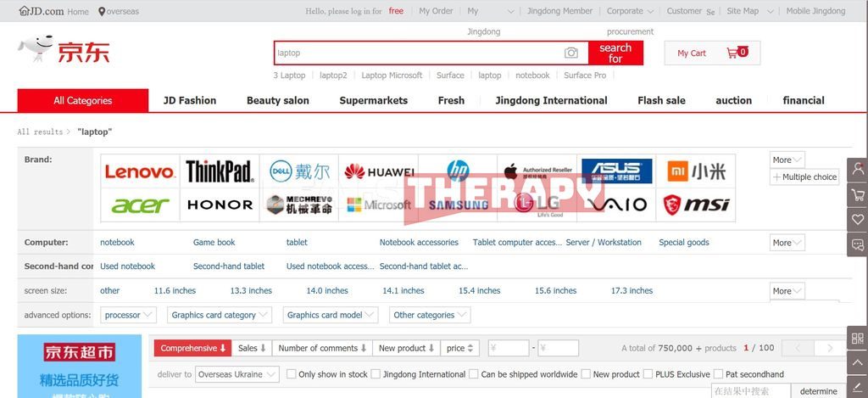Click sidebar heart favorites icon
Image resolution: width=868 pixels, height=398 pixels.
[x=858, y=220]
